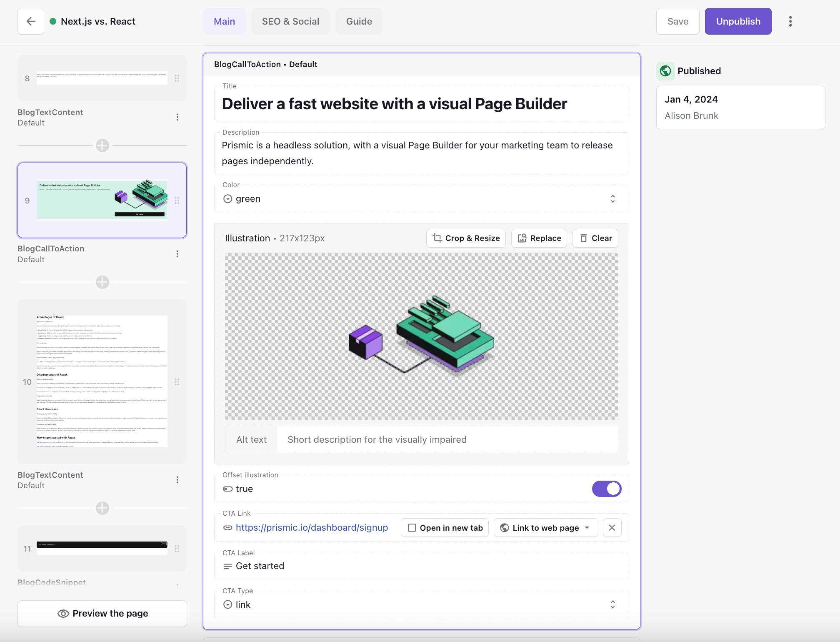Unpublish the Next.js vs. React page
Viewport: 840px width, 642px height.
point(737,21)
